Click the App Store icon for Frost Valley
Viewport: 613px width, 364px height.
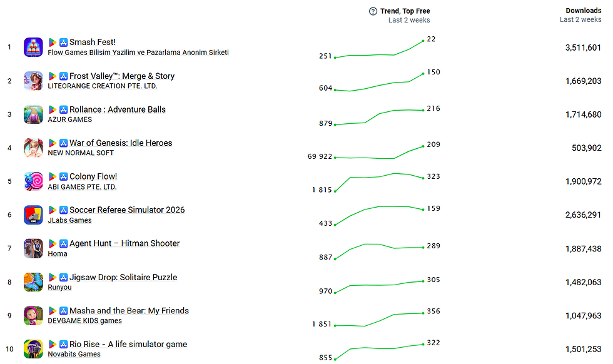coord(63,76)
